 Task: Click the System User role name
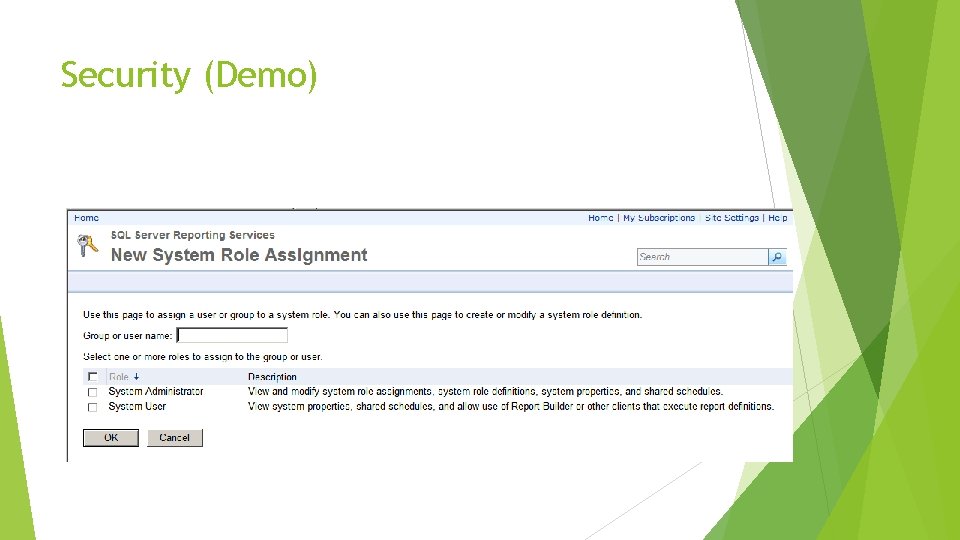(137, 407)
